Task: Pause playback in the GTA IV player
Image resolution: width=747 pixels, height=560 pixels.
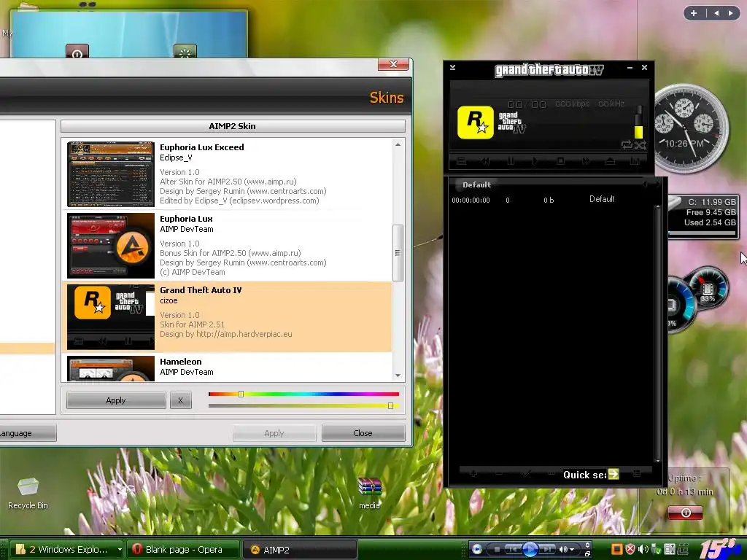Action: pyautogui.click(x=511, y=161)
